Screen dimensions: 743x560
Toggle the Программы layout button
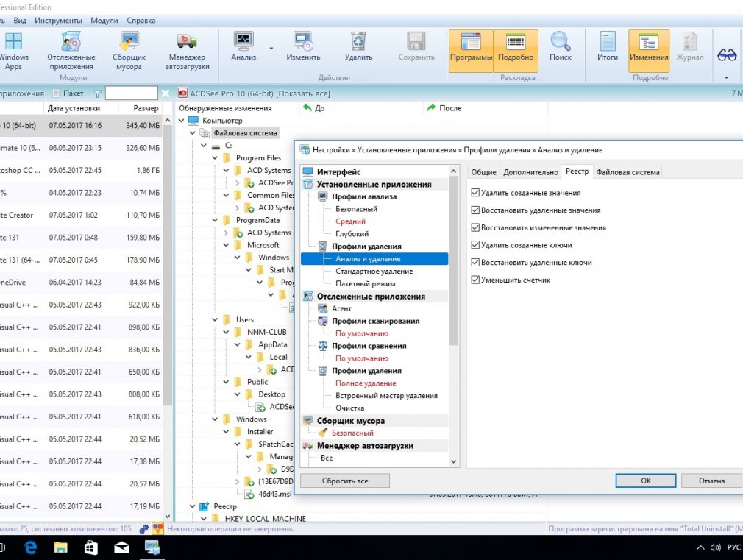coord(471,50)
